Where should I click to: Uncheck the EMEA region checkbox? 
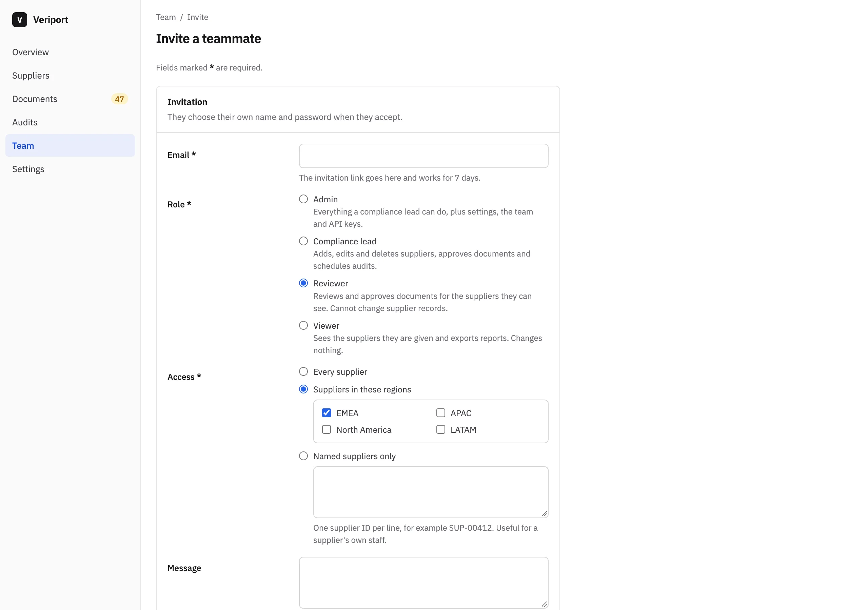[326, 413]
